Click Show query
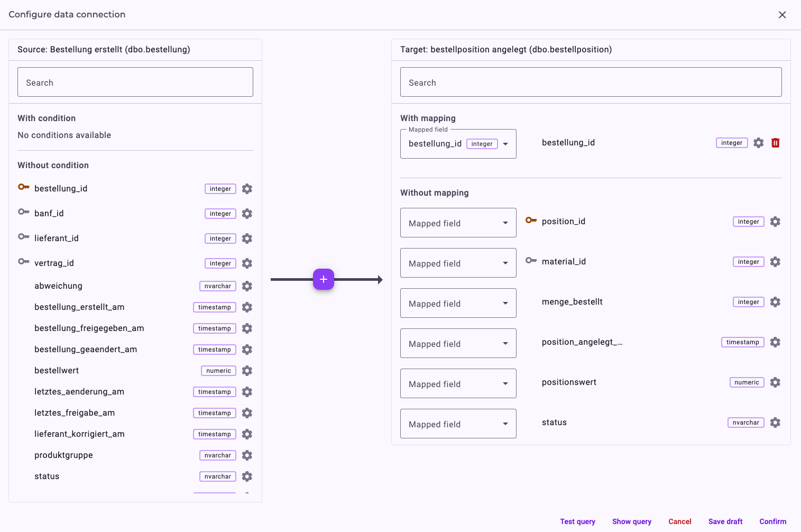Image resolution: width=801 pixels, height=532 pixels. (632, 521)
